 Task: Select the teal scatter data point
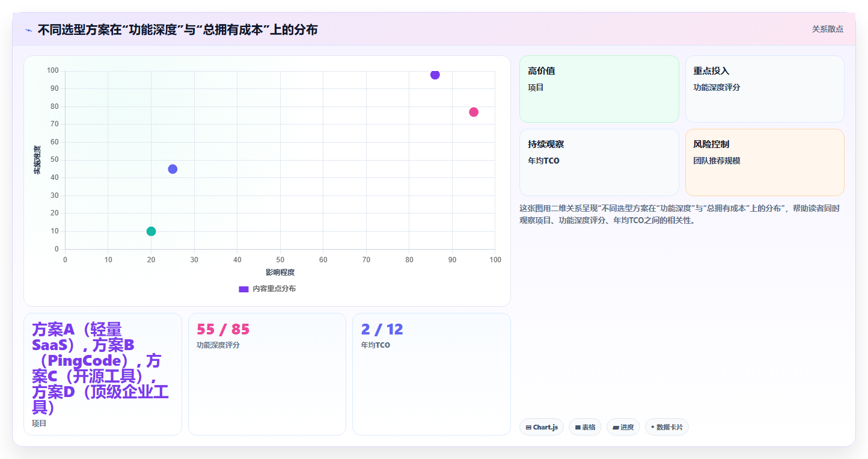point(151,231)
